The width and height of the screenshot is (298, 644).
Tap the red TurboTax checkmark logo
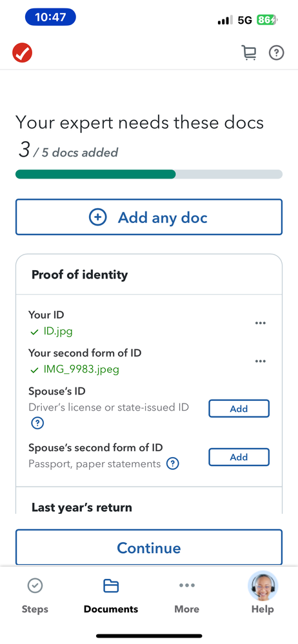tap(22, 53)
